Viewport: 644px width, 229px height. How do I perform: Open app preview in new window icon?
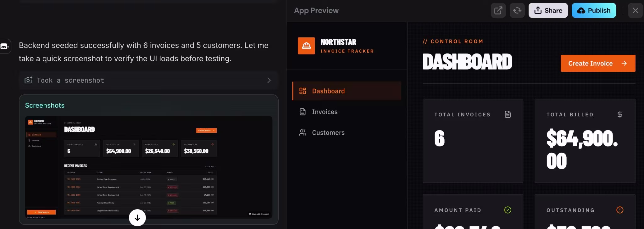(x=498, y=10)
